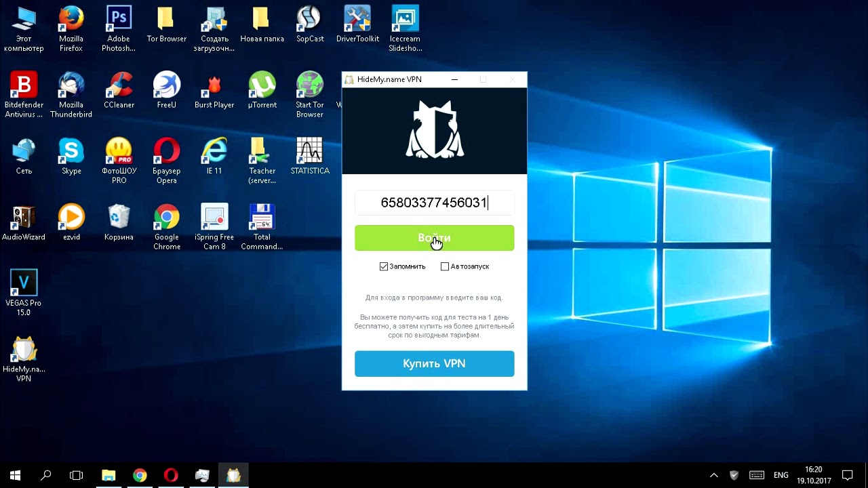This screenshot has width=868, height=488.
Task: Open the IE 11 shortcut
Action: (214, 156)
